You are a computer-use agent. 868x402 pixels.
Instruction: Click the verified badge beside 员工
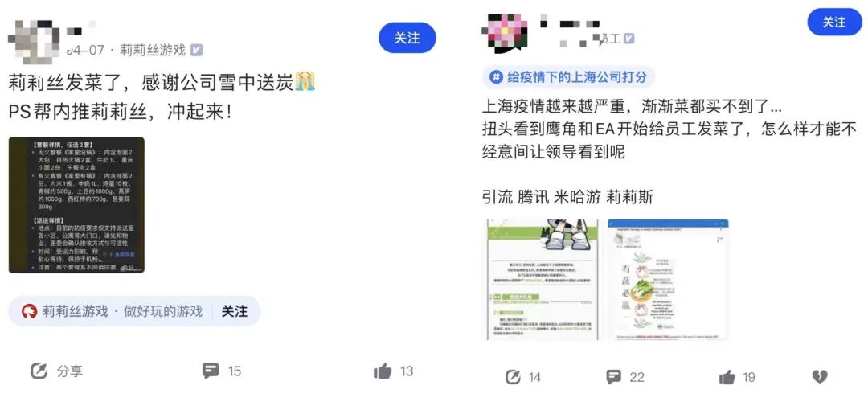click(628, 39)
